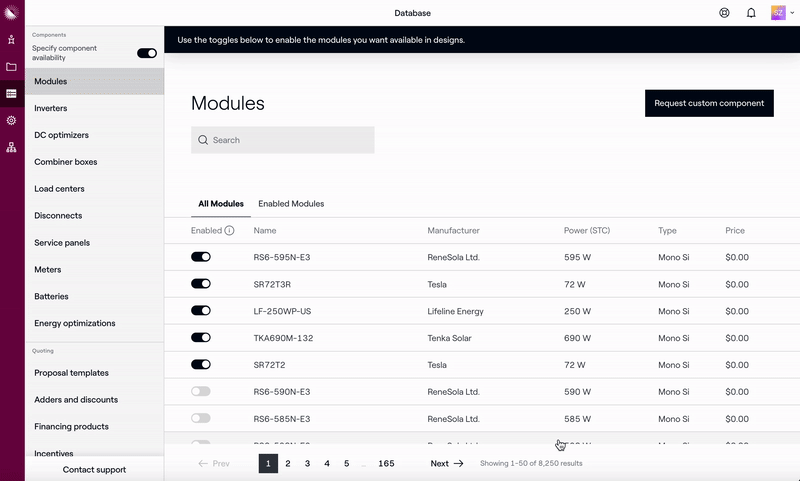Expand the SZ user account dropdown
800x481 pixels.
point(783,13)
